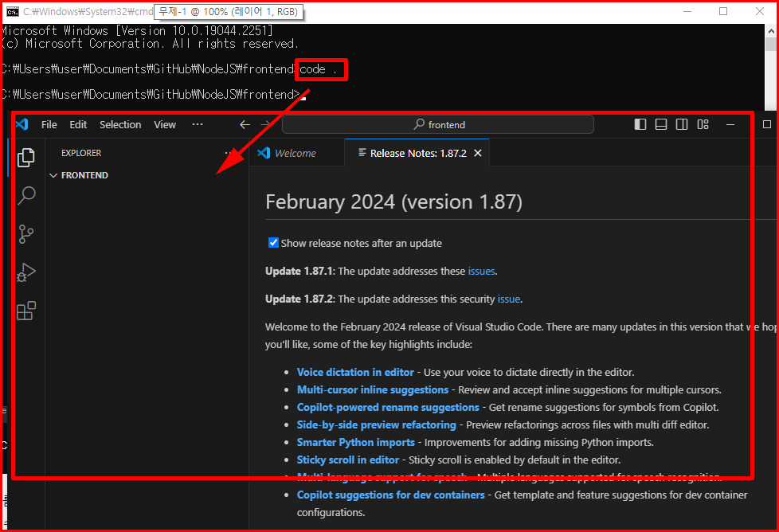Screen dimensions: 779x532
Task: Minimize the cmd window
Action: (687, 11)
